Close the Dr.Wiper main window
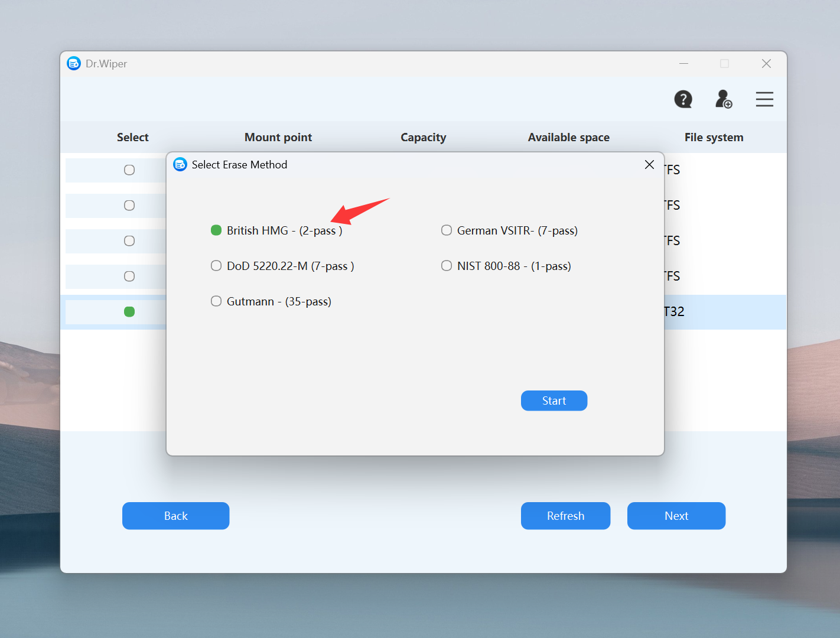840x638 pixels. (x=766, y=63)
